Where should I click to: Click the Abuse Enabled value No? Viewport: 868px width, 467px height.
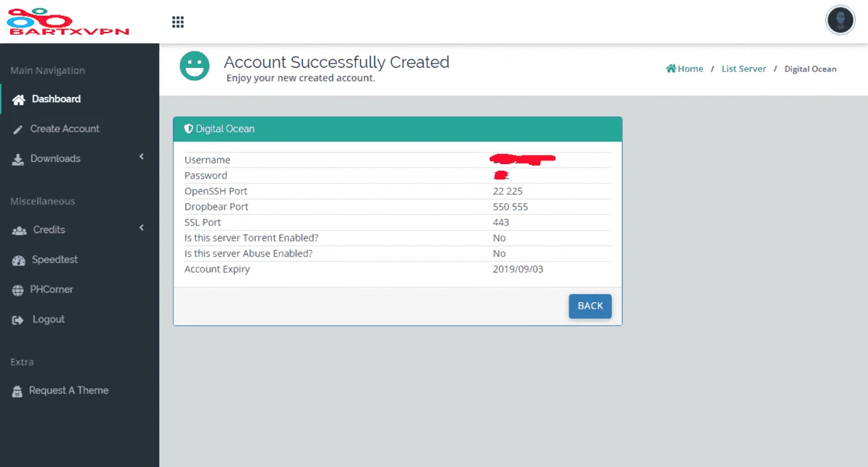[x=499, y=254]
